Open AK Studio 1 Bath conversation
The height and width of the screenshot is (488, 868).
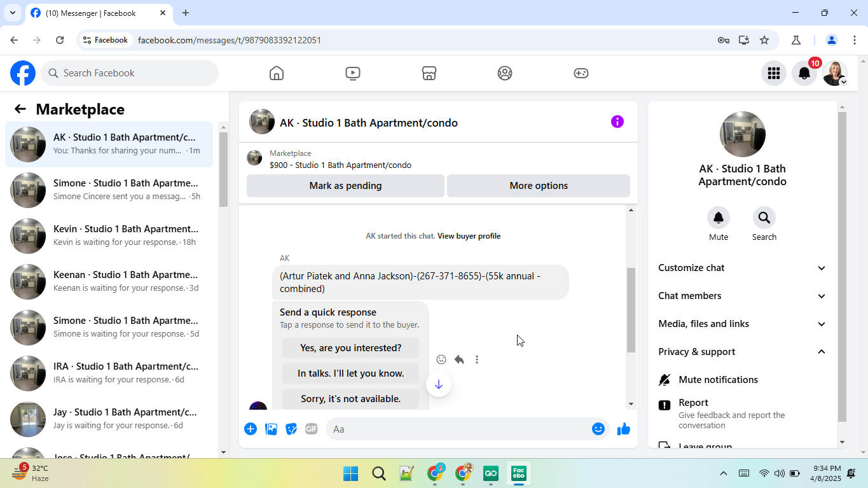coord(109,144)
